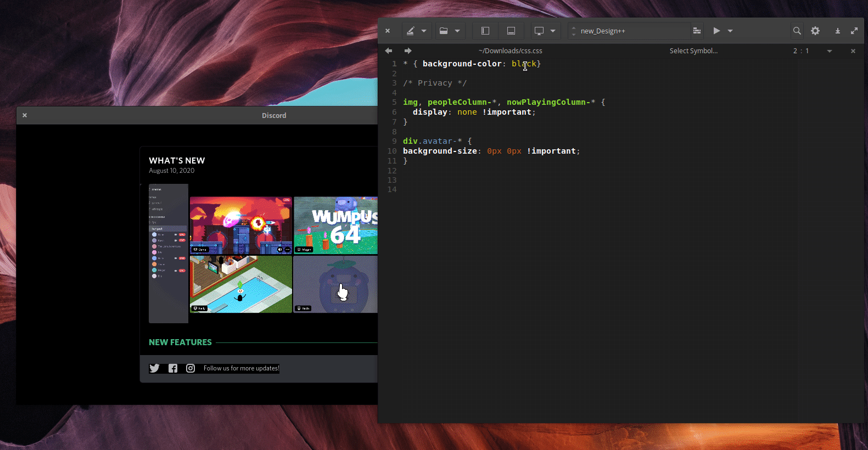Click the NEW FEATURES heading in Discord

point(180,342)
